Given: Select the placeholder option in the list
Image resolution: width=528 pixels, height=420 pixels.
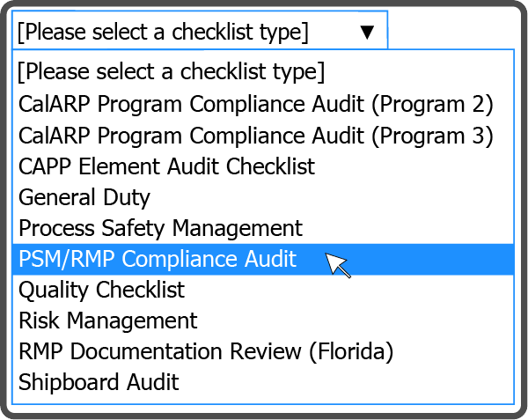Looking at the screenshot, I should 172,70.
